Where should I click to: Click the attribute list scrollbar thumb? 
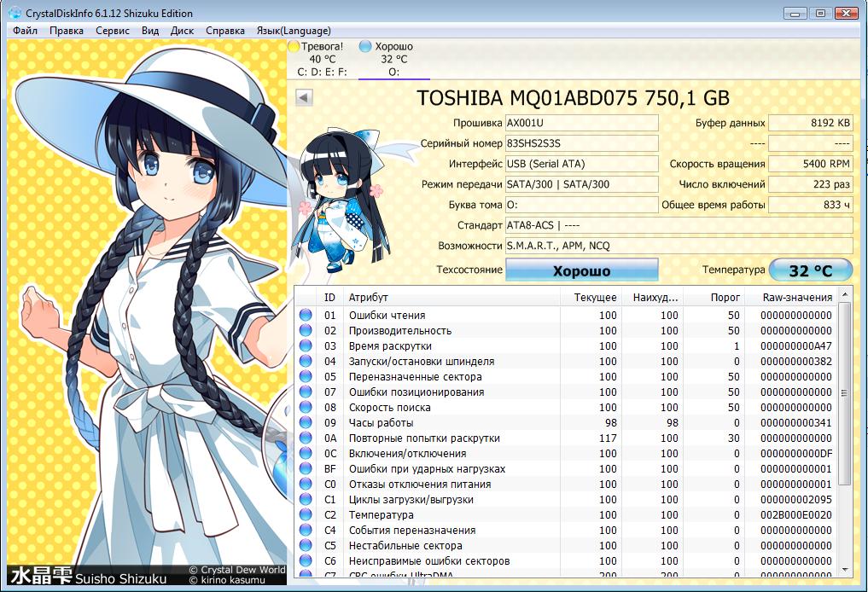click(x=844, y=393)
